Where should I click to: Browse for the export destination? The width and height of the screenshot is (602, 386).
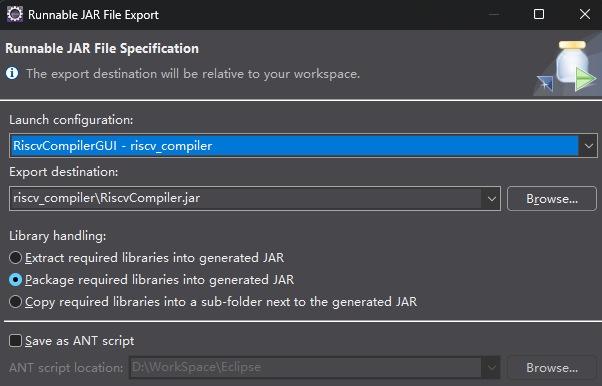552,199
